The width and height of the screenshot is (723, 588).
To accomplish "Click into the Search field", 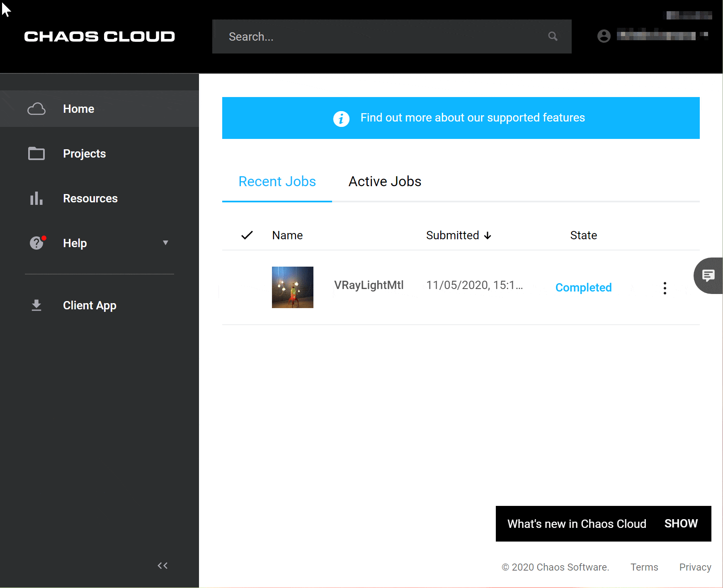I will pos(392,36).
